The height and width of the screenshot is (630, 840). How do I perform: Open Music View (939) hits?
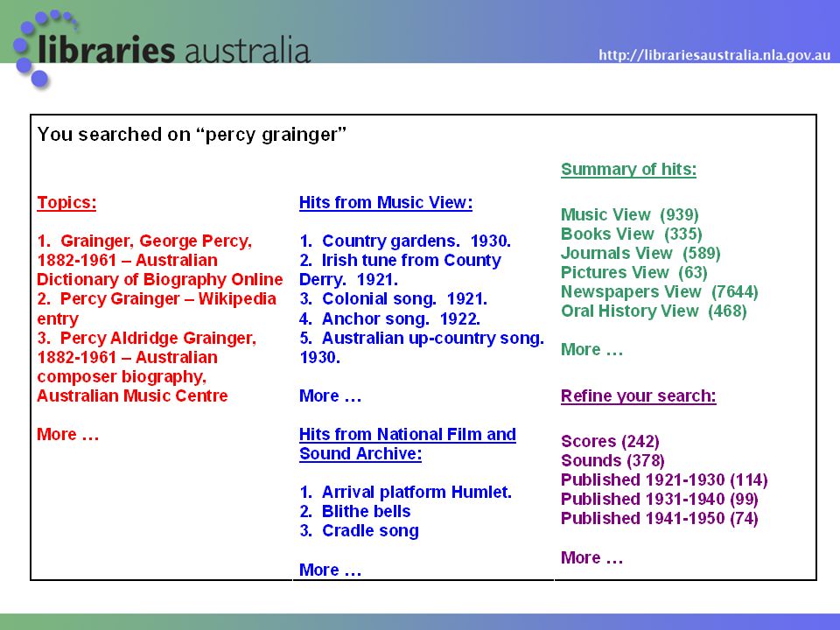629,215
